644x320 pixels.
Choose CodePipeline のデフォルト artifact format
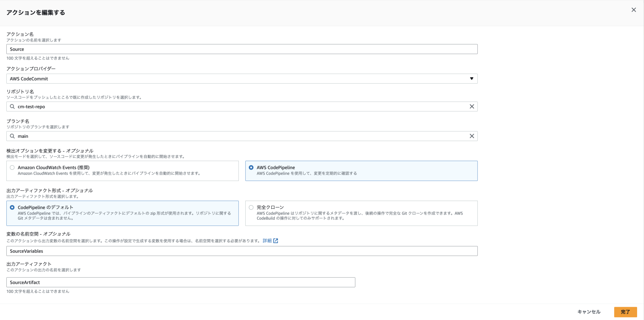pyautogui.click(x=12, y=207)
